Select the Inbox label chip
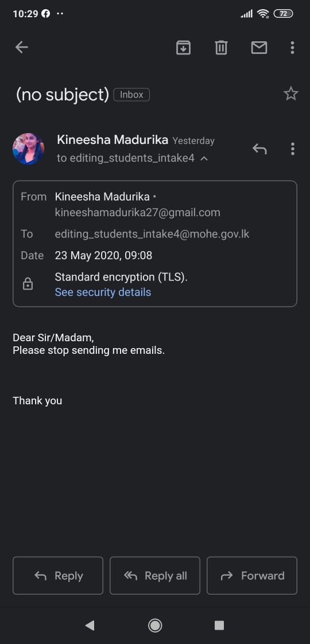The image size is (310, 644). [131, 95]
